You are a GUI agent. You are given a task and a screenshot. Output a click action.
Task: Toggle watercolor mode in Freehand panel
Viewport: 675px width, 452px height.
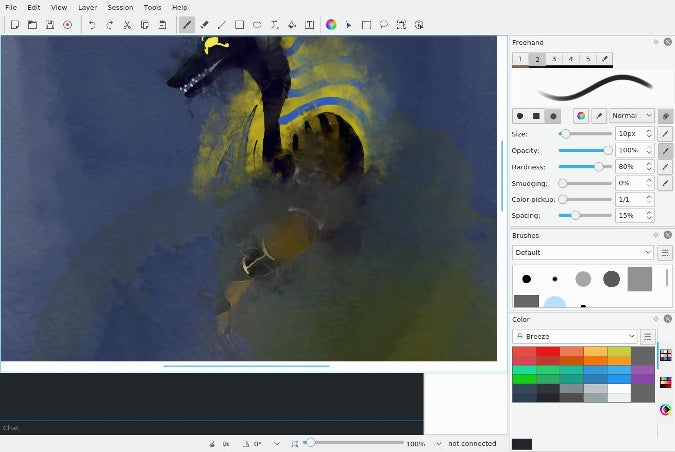click(x=581, y=116)
